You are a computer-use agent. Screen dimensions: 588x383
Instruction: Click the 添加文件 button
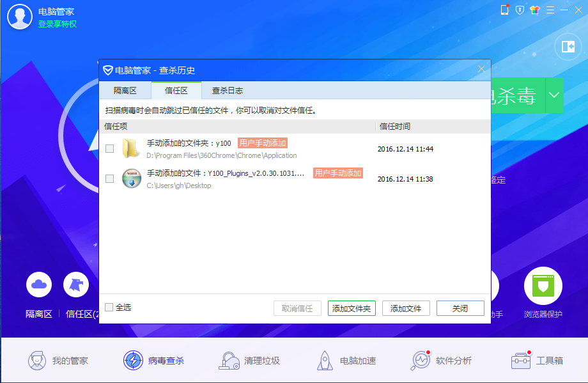tap(406, 308)
